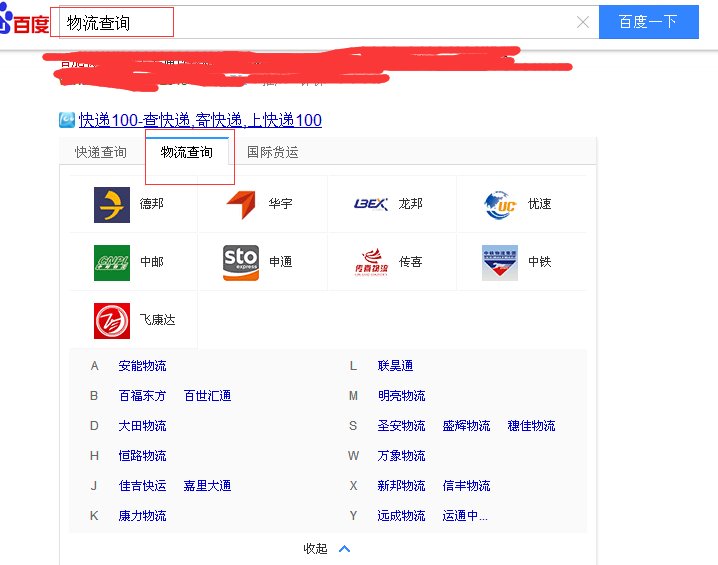
Task: Select 传喜 company name
Action: coord(410,261)
